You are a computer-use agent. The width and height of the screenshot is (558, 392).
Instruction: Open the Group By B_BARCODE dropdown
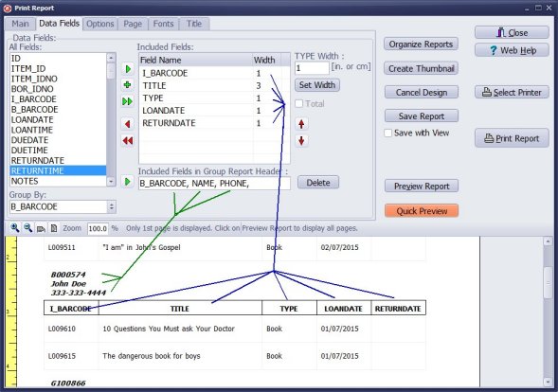click(112, 206)
